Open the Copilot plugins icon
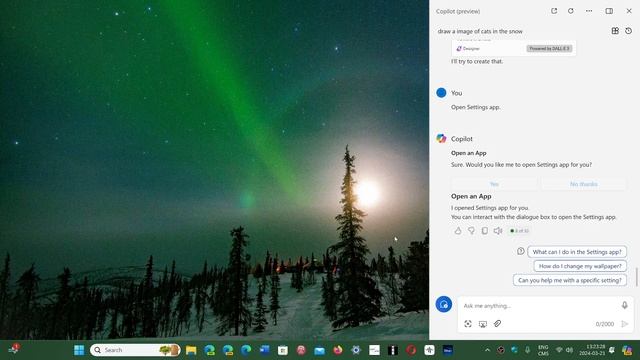This screenshot has height=360, width=640. click(x=615, y=31)
